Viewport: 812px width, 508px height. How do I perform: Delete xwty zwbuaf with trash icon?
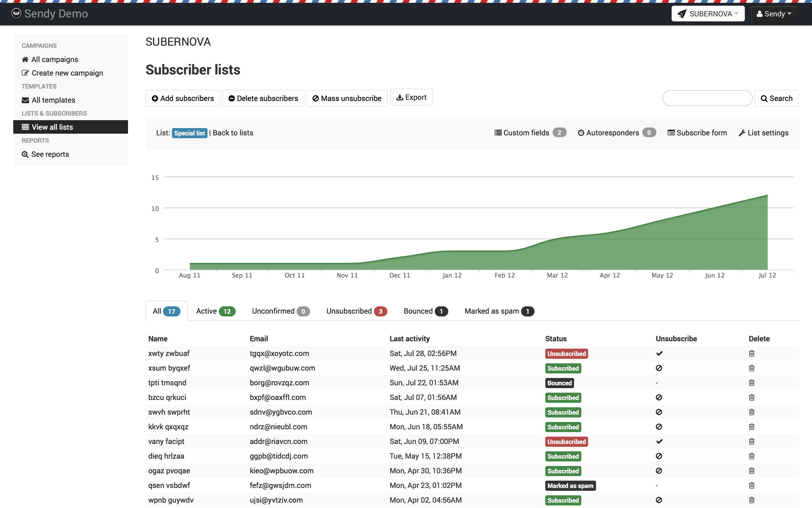752,353
